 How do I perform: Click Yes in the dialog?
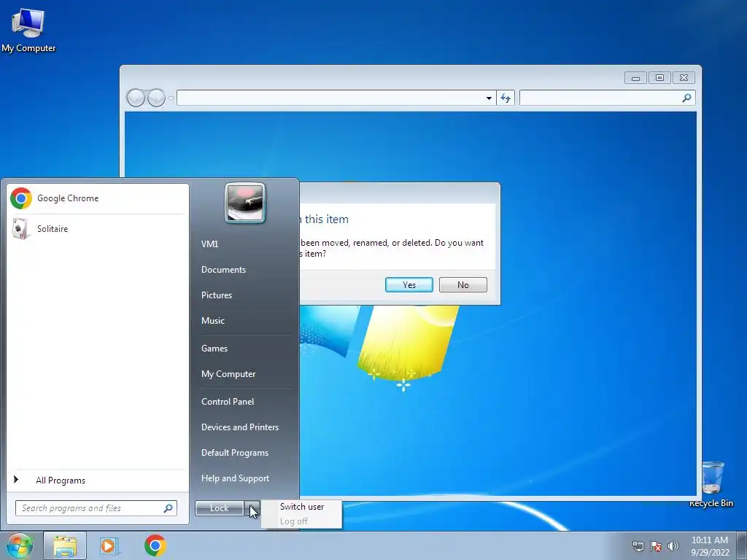409,285
